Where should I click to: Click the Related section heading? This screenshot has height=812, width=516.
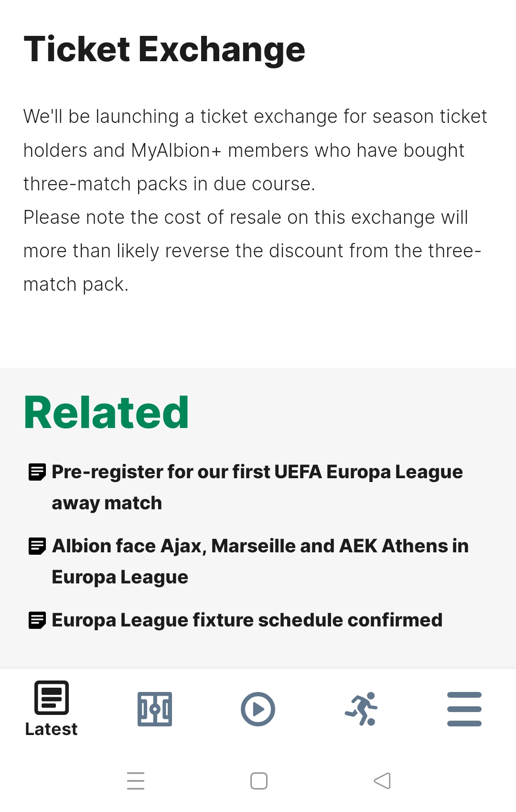pos(107,413)
